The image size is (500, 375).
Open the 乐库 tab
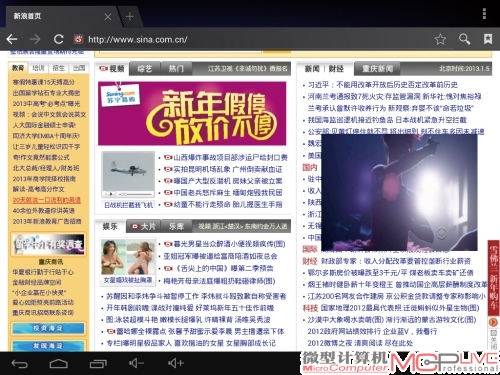(176, 226)
